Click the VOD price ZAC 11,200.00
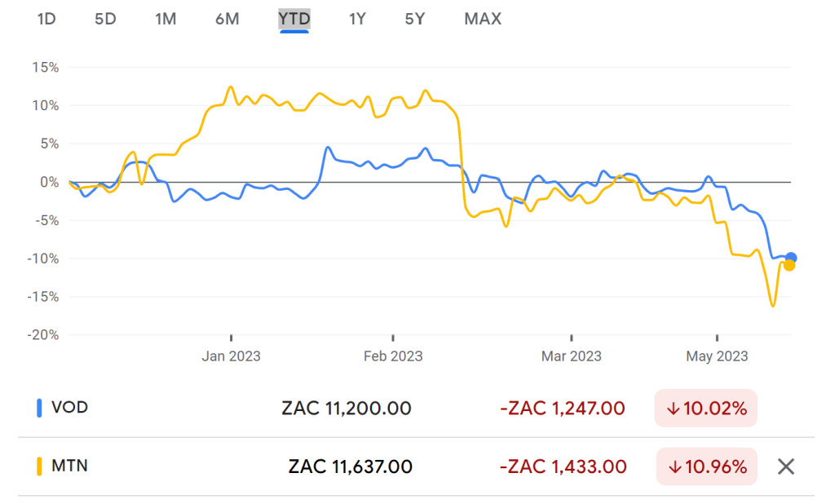 346,409
